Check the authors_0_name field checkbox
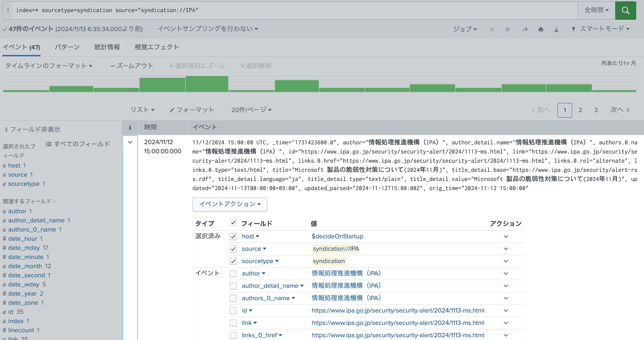The height and width of the screenshot is (340, 644). point(233,298)
